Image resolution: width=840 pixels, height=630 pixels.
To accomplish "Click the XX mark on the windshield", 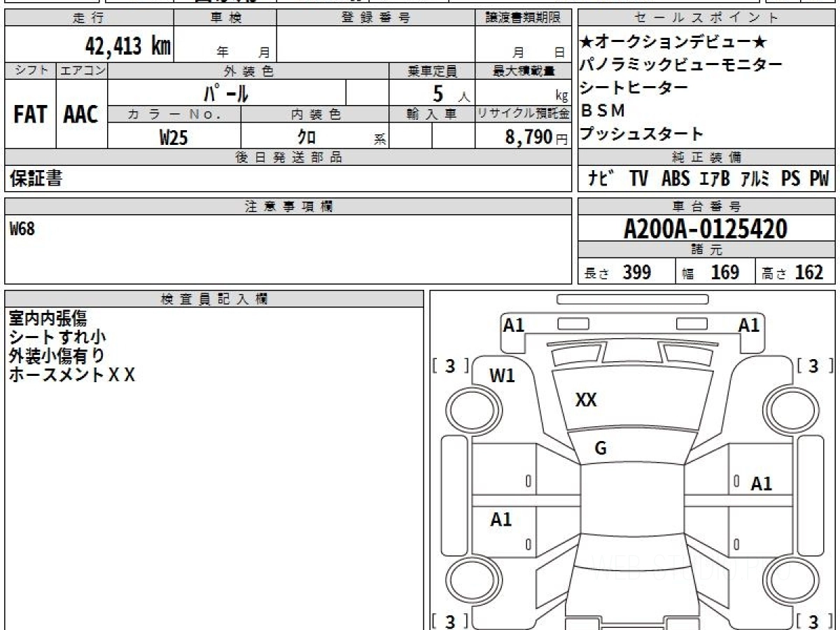I will (586, 400).
